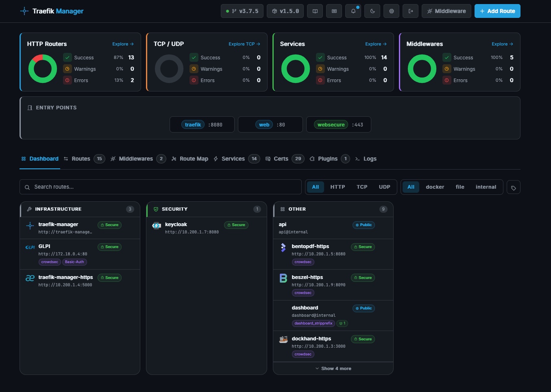
Task: Click the traefik-manager-https route icon
Action: click(x=30, y=278)
